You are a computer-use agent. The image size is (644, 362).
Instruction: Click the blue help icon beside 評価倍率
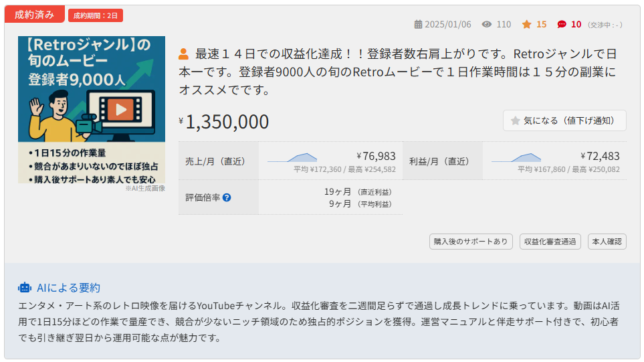pyautogui.click(x=227, y=198)
